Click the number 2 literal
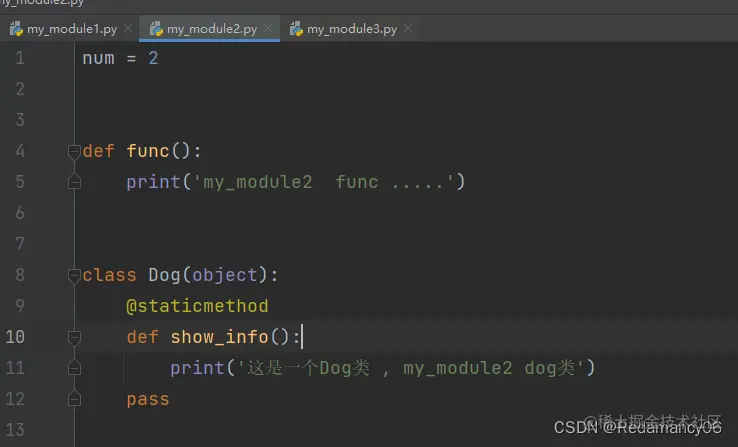738x447 pixels. click(153, 58)
